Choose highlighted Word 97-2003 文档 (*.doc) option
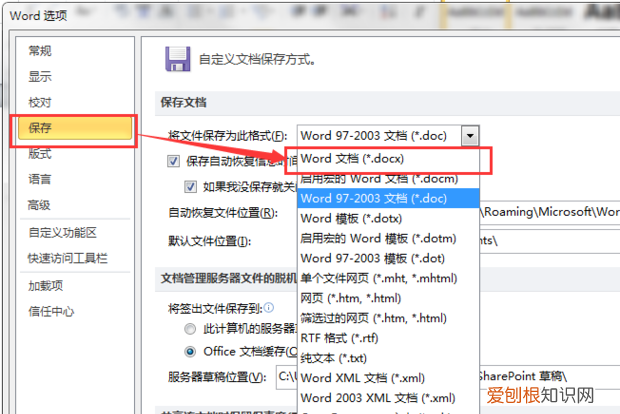620x414 pixels. (388, 198)
